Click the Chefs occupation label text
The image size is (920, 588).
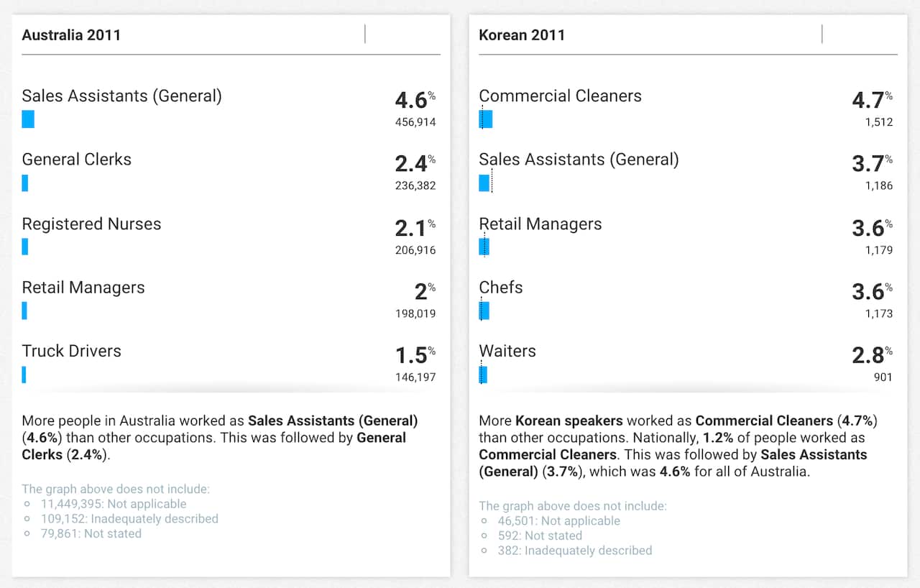pyautogui.click(x=500, y=287)
